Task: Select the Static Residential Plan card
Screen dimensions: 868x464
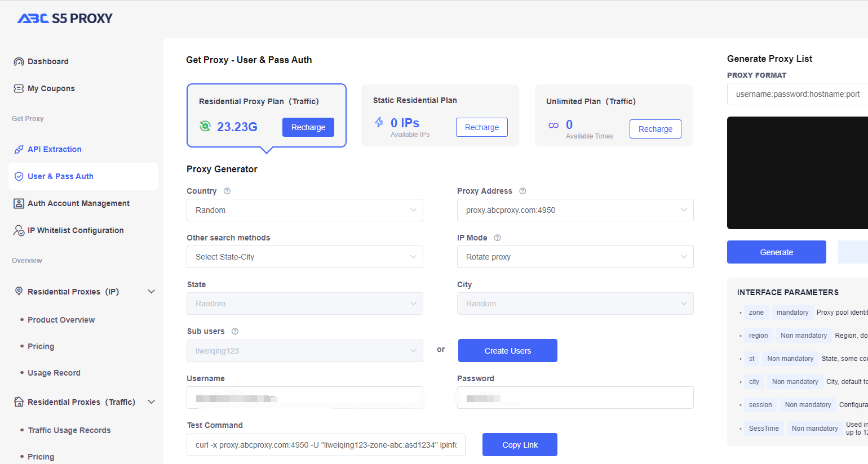Action: click(x=440, y=115)
